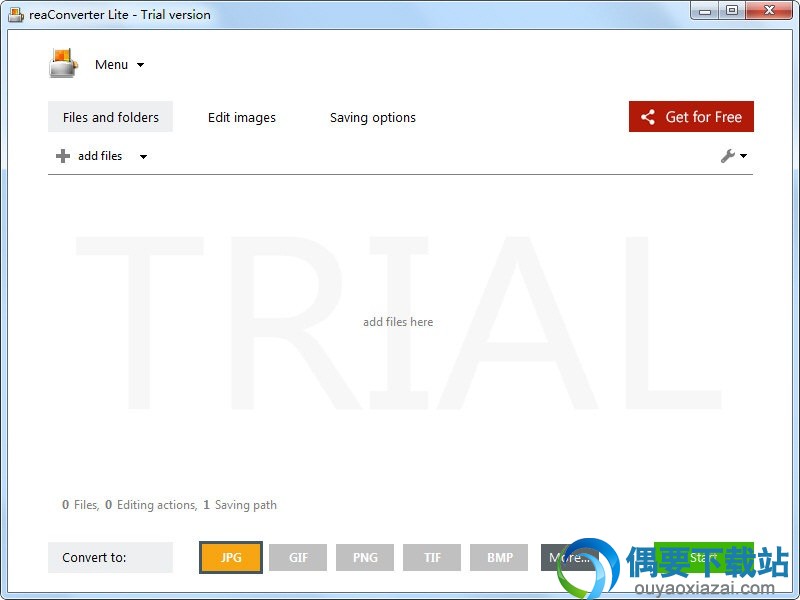The height and width of the screenshot is (600, 800).
Task: Click the add files here drop area text
Action: (398, 322)
